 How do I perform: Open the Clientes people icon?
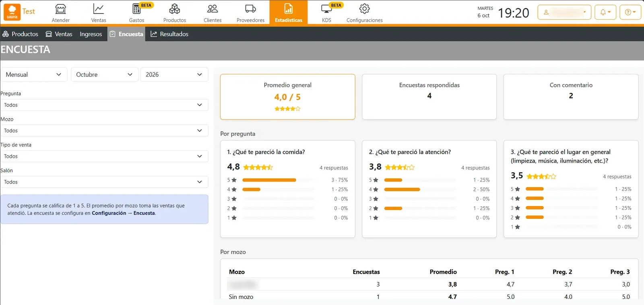213,9
